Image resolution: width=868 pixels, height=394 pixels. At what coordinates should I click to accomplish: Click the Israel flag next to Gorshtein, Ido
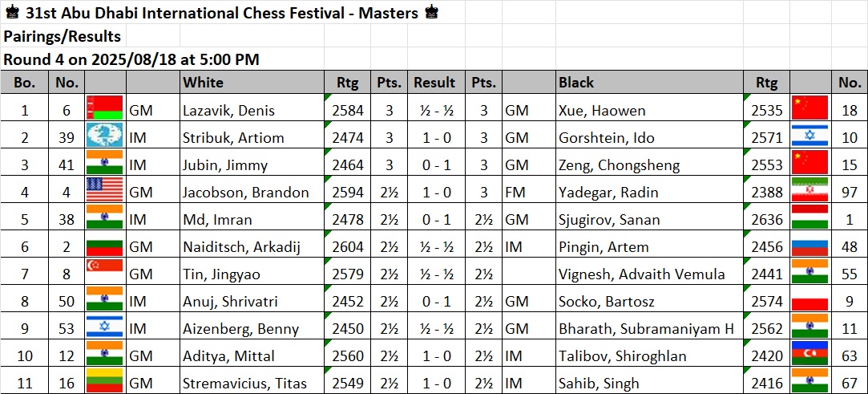[809, 136]
